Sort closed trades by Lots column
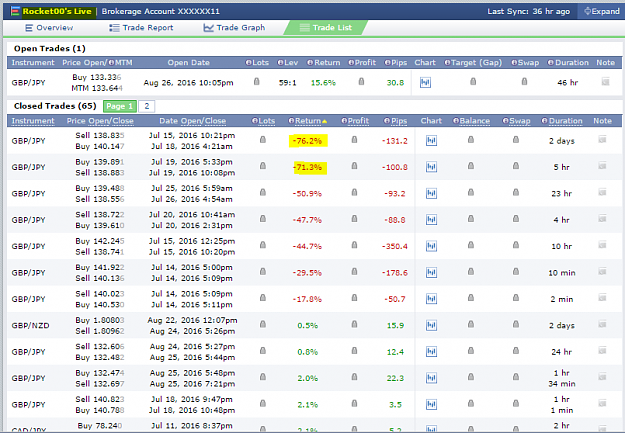 click(263, 121)
